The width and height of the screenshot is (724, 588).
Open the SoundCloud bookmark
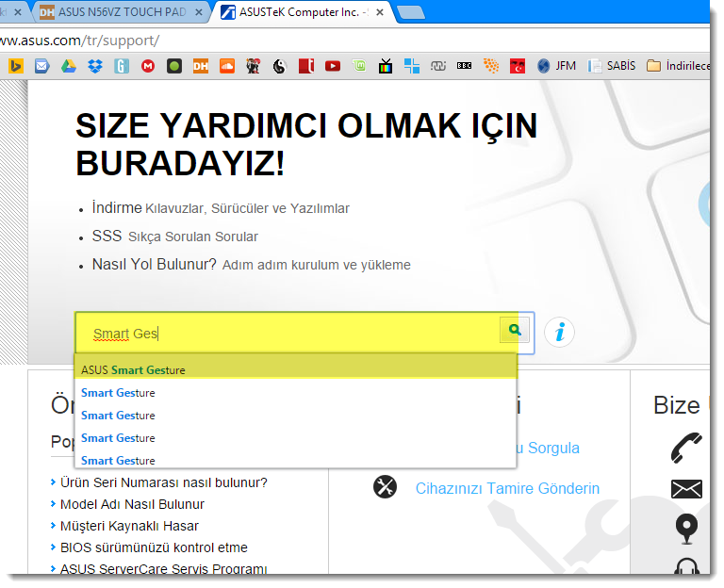coord(226,67)
